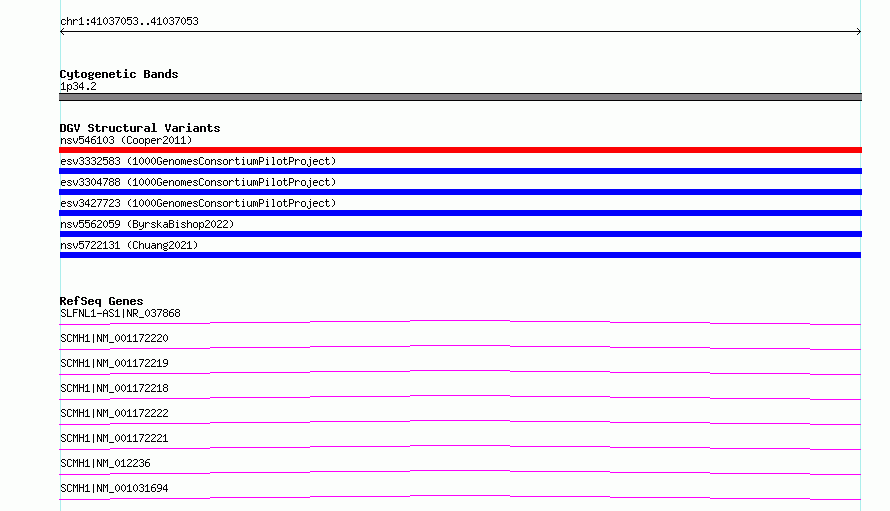Open nsv5562059 (ByrskaBishop2022) label

[147, 224]
